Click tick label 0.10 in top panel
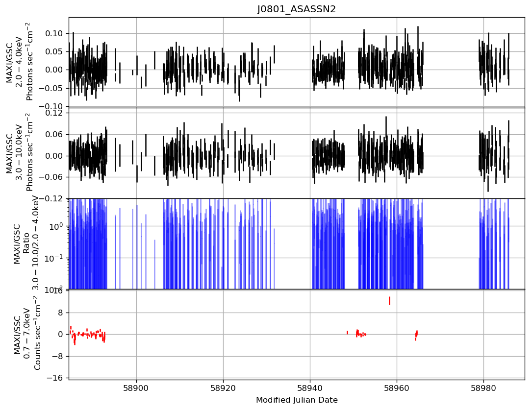 pos(54,33)
